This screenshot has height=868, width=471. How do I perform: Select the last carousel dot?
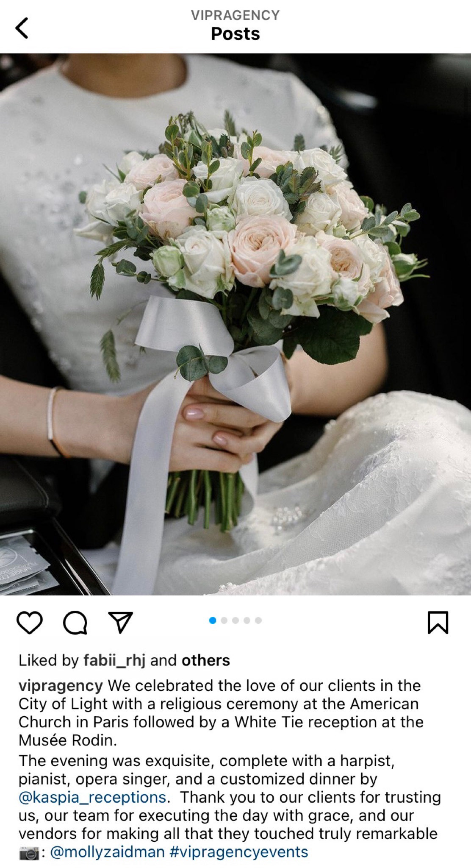pyautogui.click(x=258, y=620)
